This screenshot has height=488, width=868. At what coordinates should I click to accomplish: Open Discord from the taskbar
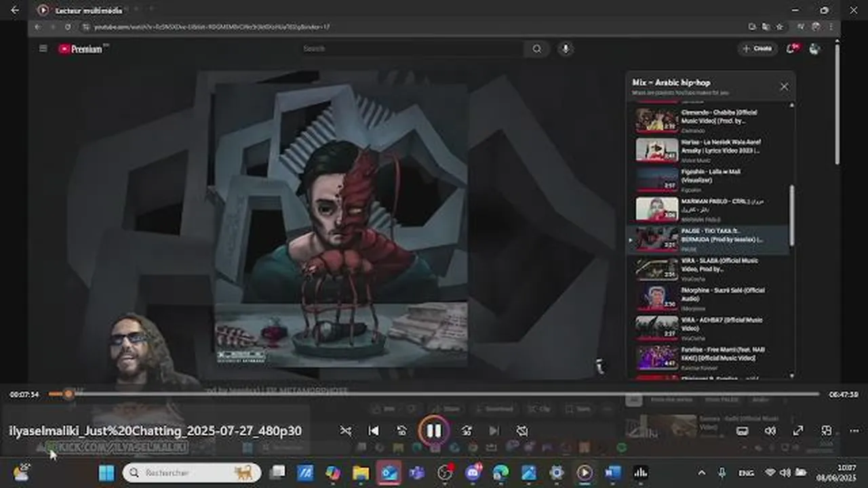(x=473, y=472)
